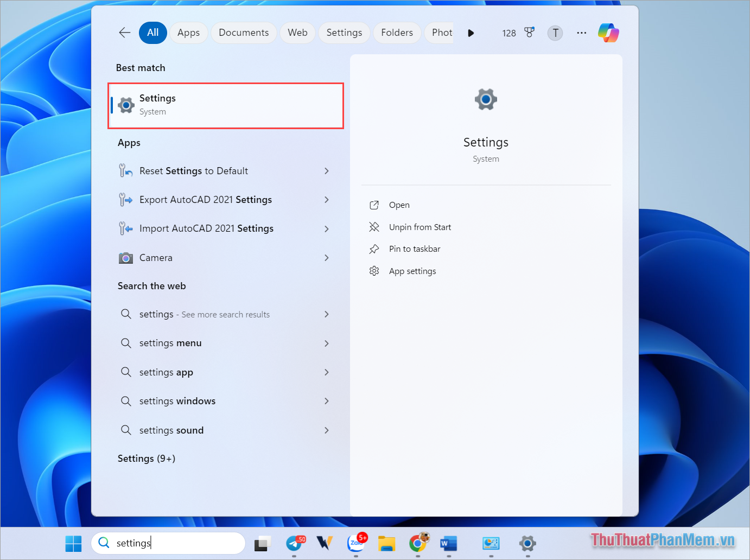The image size is (750, 560).
Task: Click 'Pin to taskbar' for Settings
Action: point(414,249)
